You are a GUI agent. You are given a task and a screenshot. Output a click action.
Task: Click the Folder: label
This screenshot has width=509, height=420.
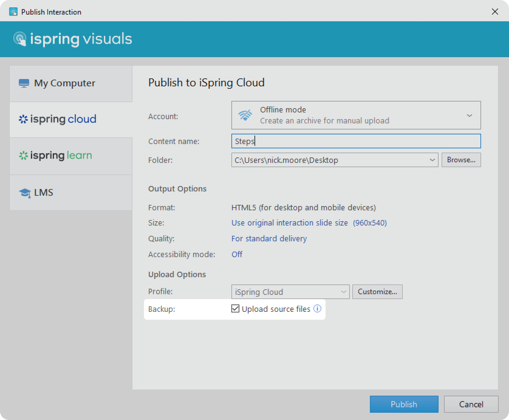(x=160, y=160)
